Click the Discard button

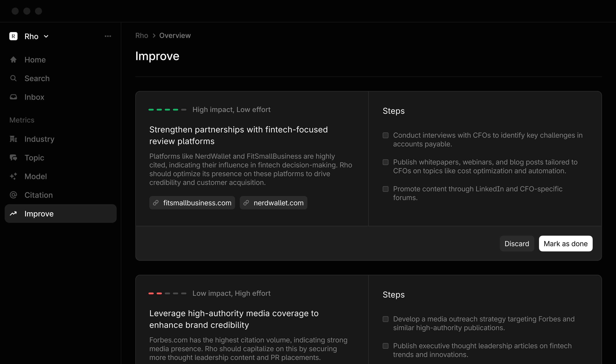(517, 244)
